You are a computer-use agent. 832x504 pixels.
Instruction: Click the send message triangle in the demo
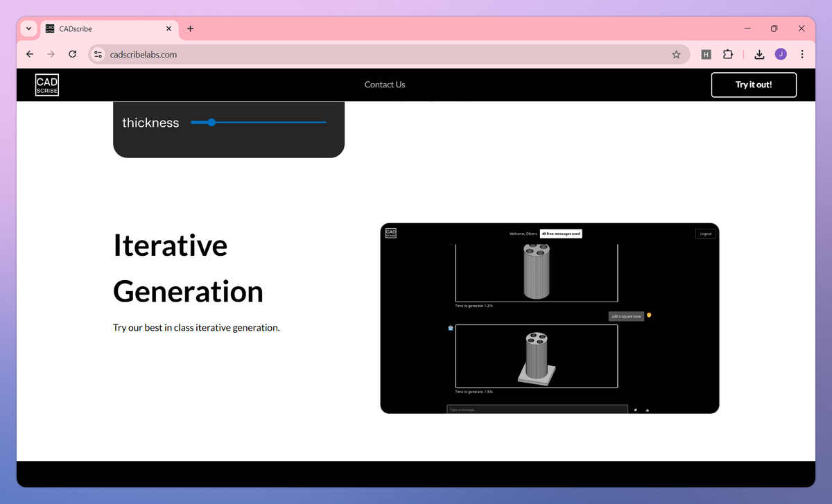634,409
